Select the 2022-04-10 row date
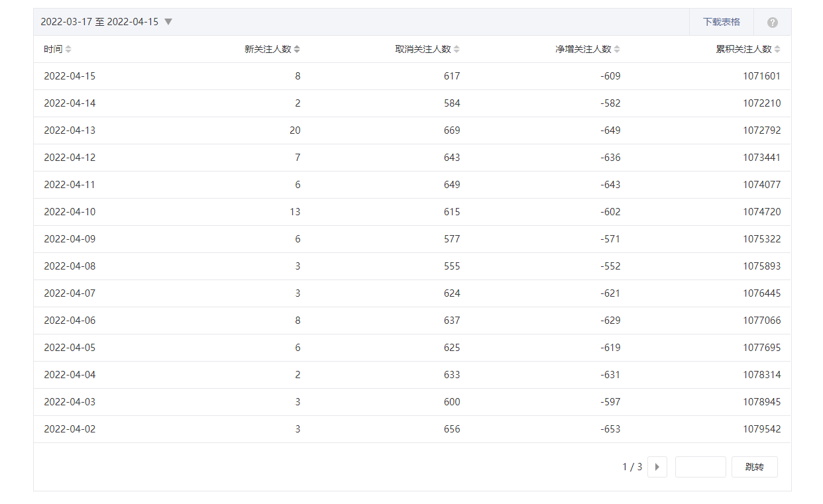The height and width of the screenshot is (504, 823). point(70,212)
